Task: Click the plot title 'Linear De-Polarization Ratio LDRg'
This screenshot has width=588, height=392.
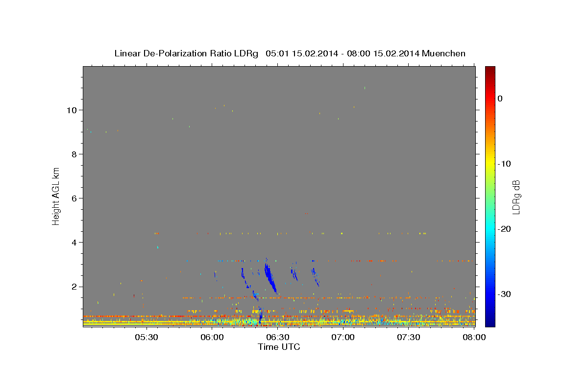Action: 186,53
